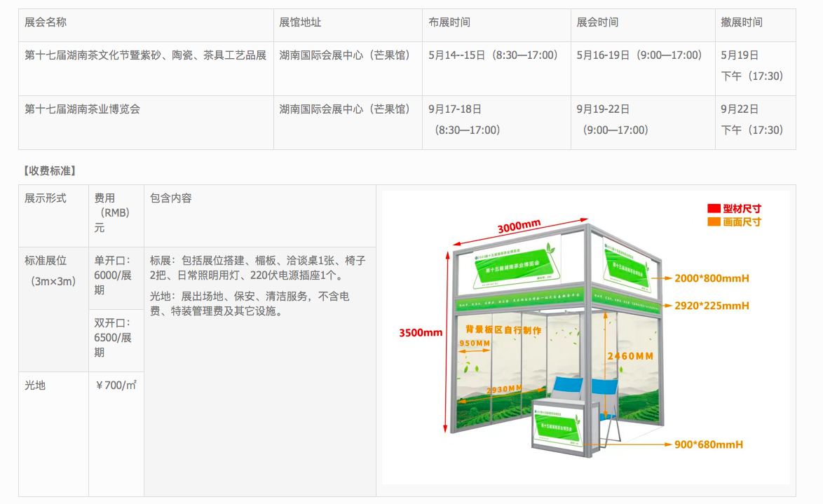Click the 光地 description paragraph about 展出场地

[x=250, y=304]
